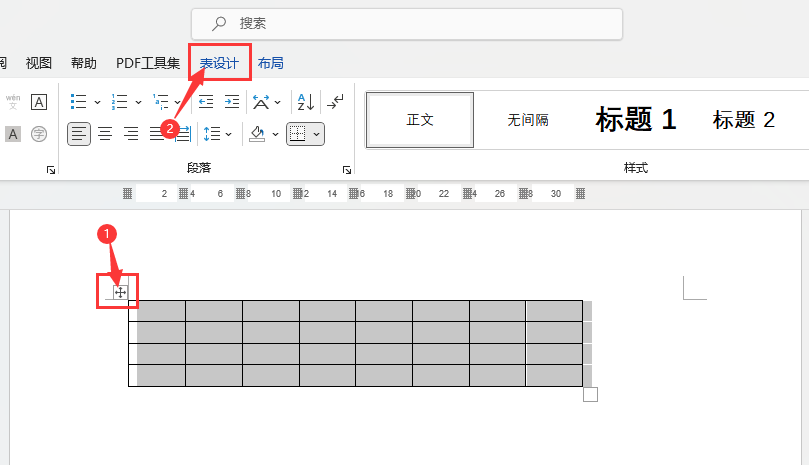809x465 pixels.
Task: Toggle show/hide paragraph marks
Action: [x=335, y=102]
